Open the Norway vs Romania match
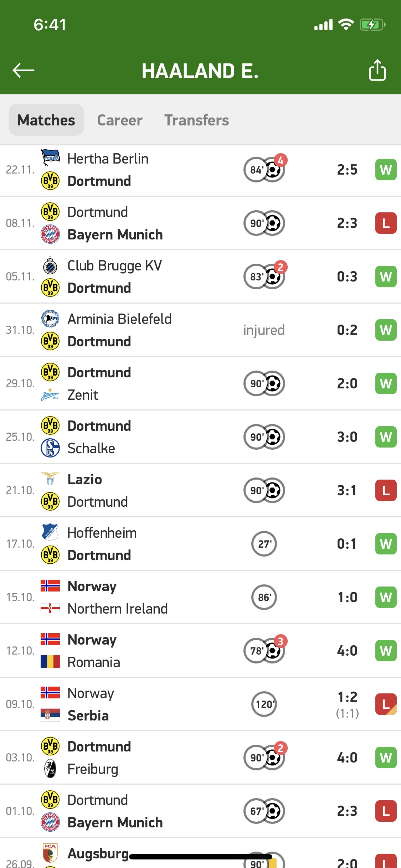Viewport: 401px width, 868px height. click(x=143, y=651)
